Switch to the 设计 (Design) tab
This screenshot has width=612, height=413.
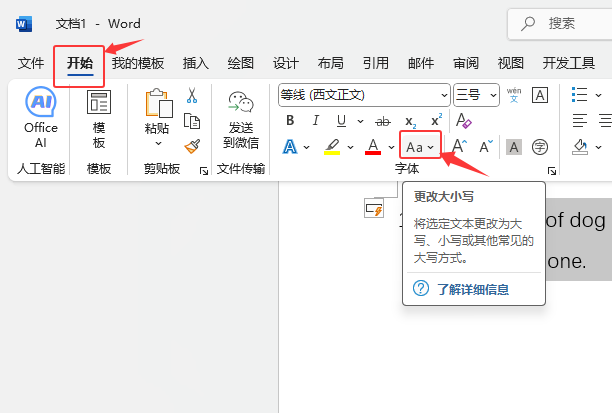[x=286, y=63]
